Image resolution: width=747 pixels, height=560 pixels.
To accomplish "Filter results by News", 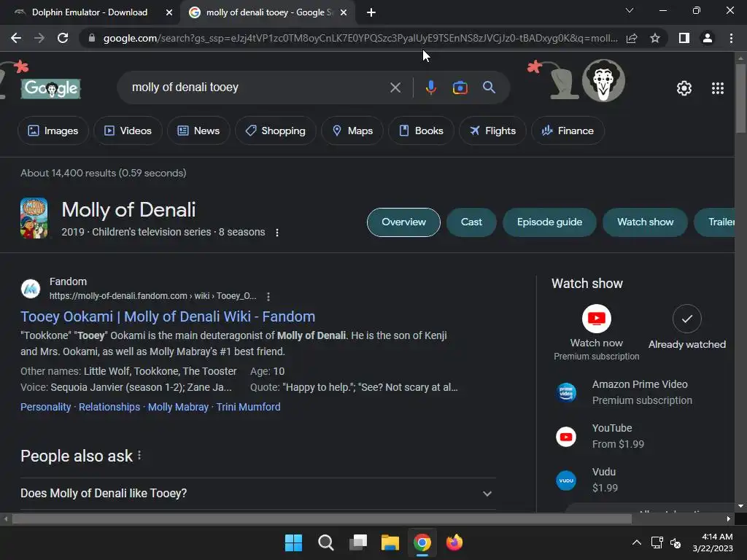I will click(x=198, y=131).
